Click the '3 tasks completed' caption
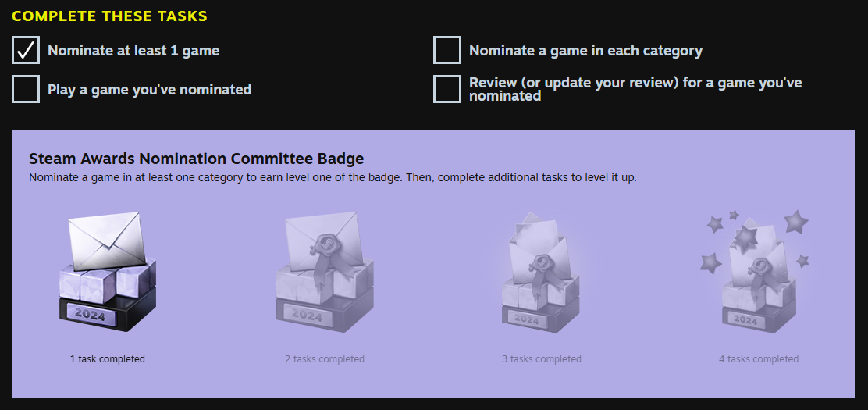 click(x=542, y=359)
